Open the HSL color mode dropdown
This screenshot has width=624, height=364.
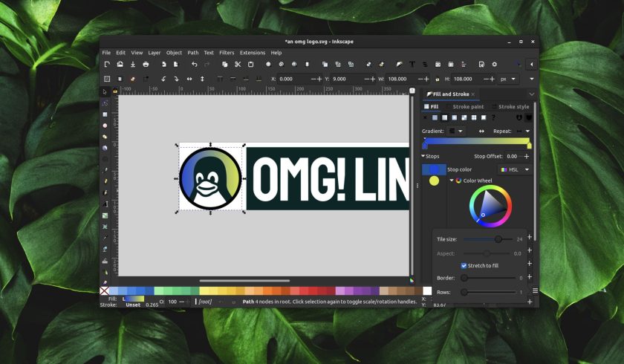tap(515, 169)
